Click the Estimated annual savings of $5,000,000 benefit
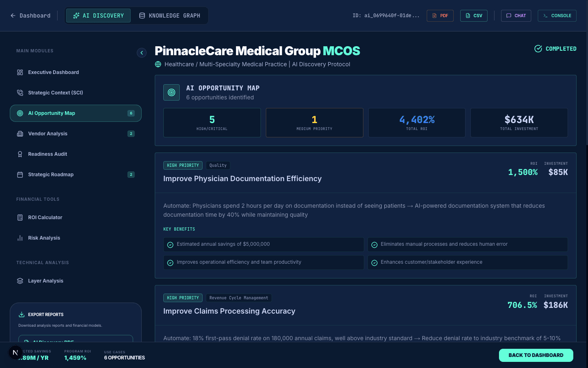This screenshot has width=588, height=368. tap(263, 245)
